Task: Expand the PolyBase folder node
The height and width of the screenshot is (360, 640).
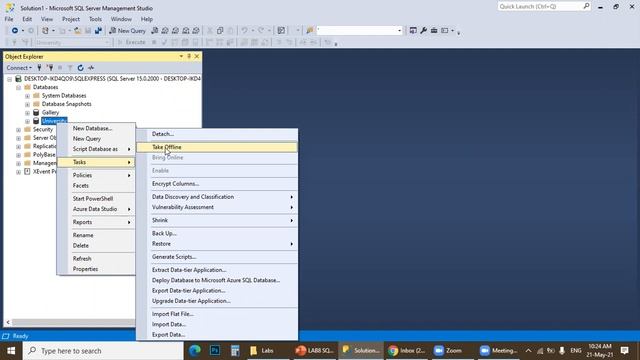Action: 18,155
